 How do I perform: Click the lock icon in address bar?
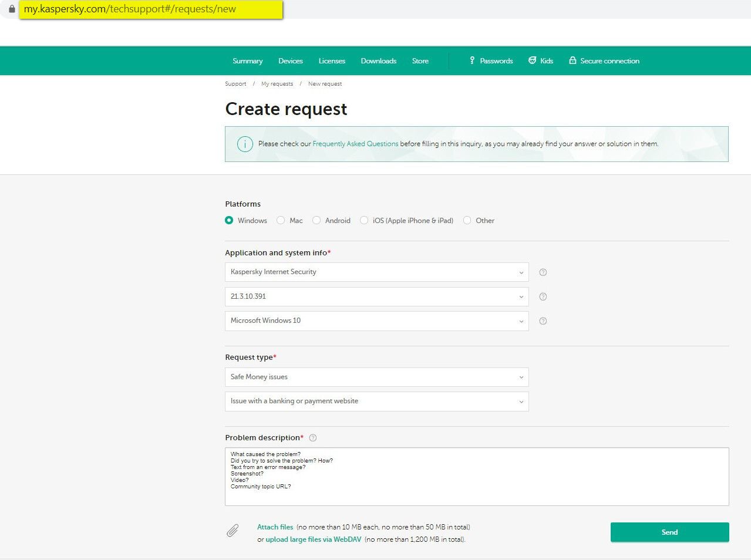(x=12, y=9)
